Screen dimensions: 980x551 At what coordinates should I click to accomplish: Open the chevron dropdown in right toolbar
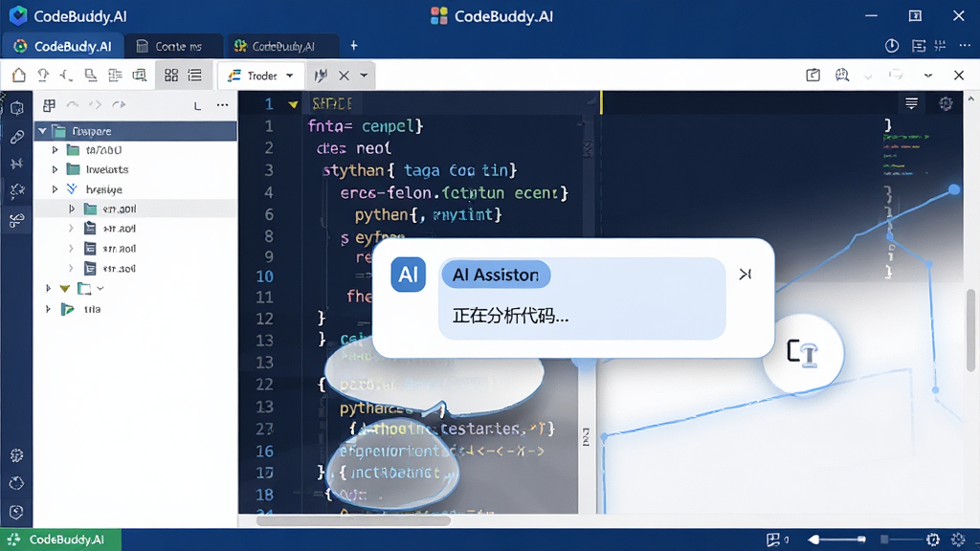pyautogui.click(x=928, y=76)
